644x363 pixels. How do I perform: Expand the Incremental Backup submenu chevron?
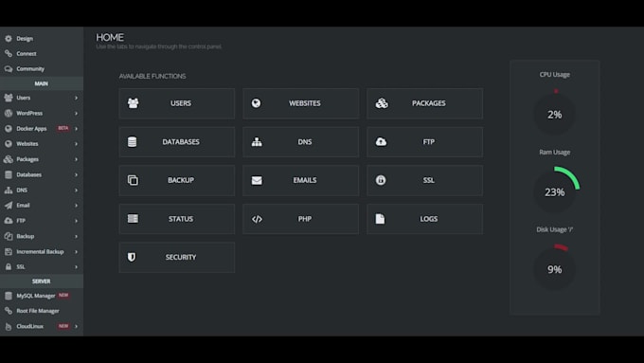click(x=76, y=251)
